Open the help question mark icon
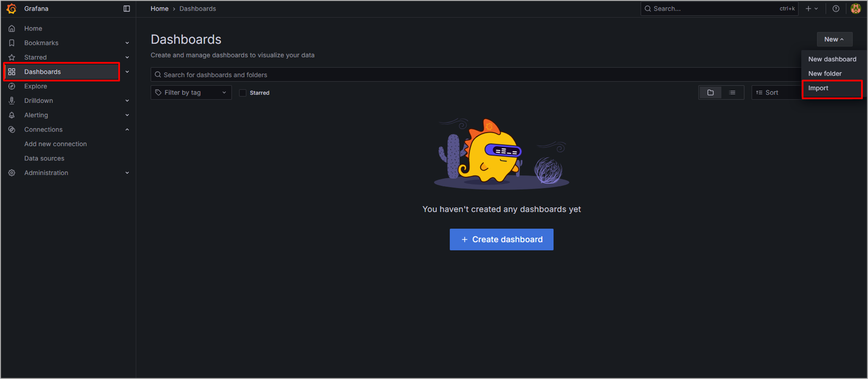 [x=835, y=9]
